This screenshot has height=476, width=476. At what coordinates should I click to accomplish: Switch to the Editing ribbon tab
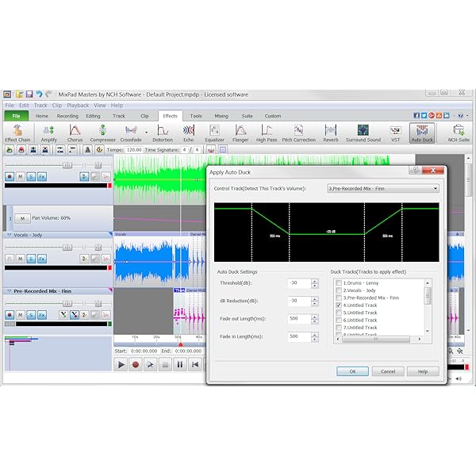(93, 116)
